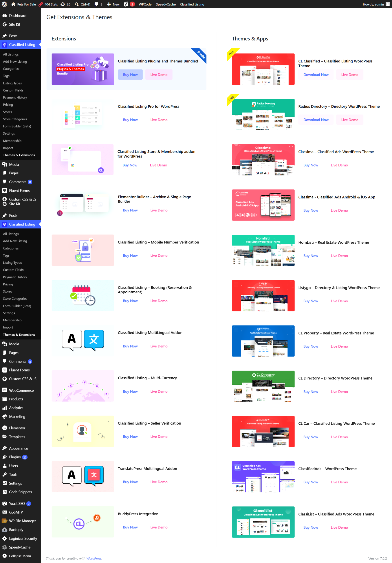This screenshot has width=392, height=563.
Task: Open the WordPress link in the footer
Action: (x=94, y=558)
